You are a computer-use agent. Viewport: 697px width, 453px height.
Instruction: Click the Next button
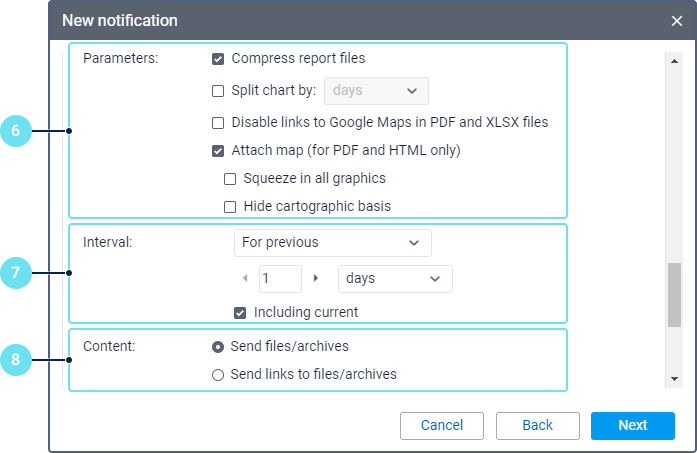click(632, 425)
